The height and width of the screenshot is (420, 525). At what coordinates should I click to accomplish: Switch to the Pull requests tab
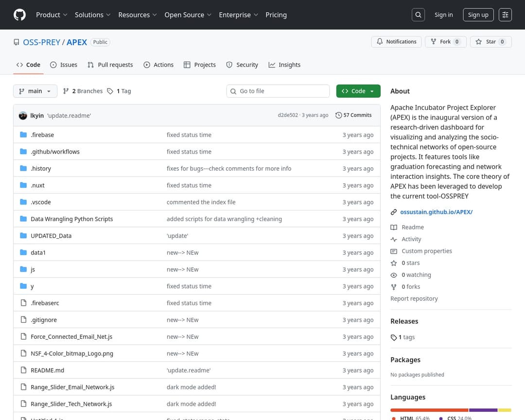[x=110, y=65]
